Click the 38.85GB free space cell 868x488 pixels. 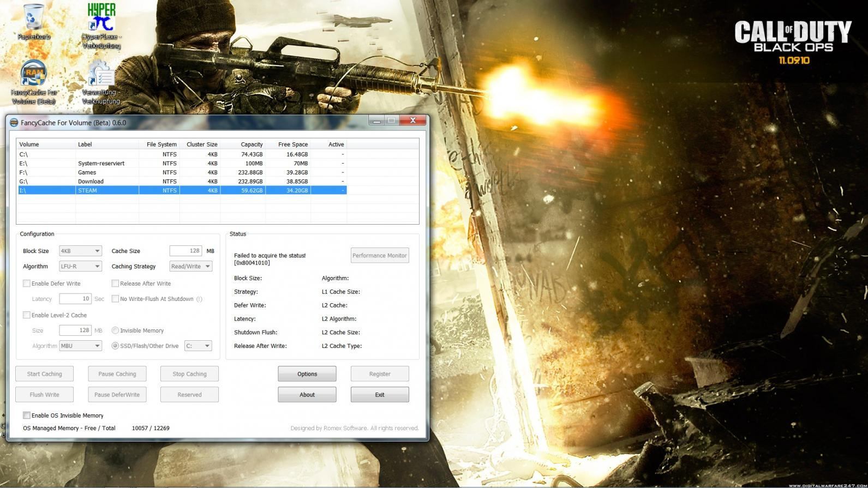point(297,181)
